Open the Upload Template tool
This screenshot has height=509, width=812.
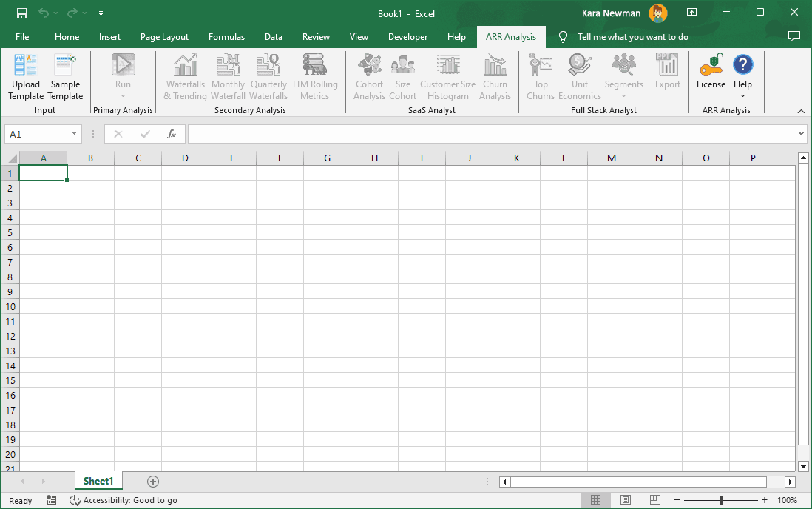pyautogui.click(x=25, y=77)
